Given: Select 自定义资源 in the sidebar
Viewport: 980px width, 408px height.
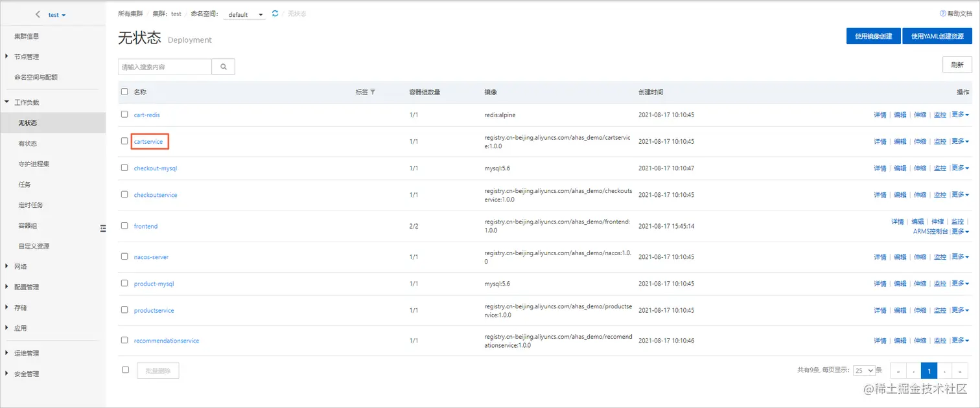Looking at the screenshot, I should tap(34, 246).
